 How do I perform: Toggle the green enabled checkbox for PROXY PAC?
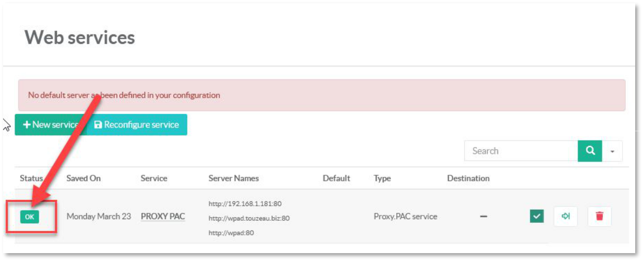(x=536, y=216)
